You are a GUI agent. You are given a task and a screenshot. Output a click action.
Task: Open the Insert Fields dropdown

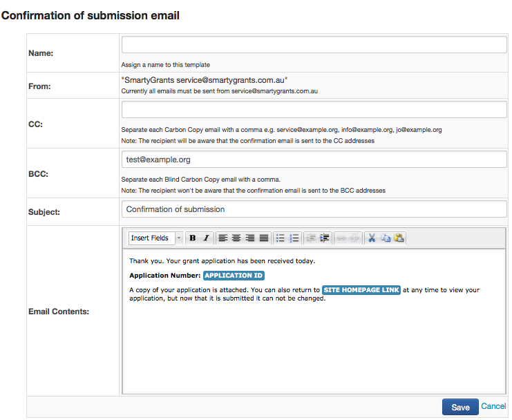click(x=155, y=238)
